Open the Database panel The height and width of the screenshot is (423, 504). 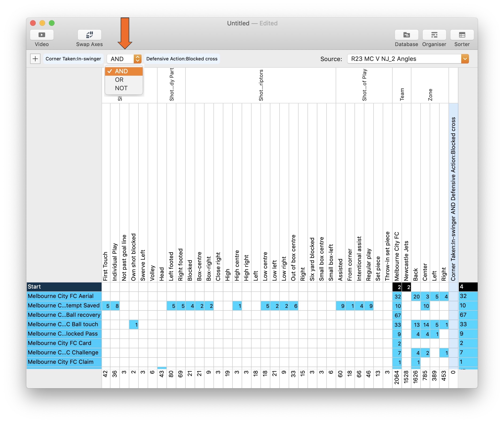(406, 35)
